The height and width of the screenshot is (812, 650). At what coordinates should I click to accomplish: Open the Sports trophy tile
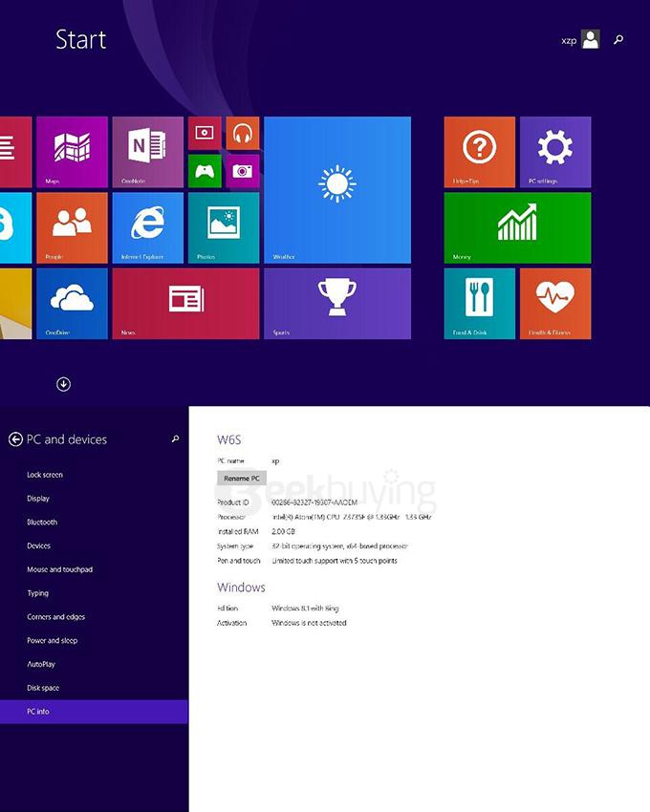(x=337, y=304)
